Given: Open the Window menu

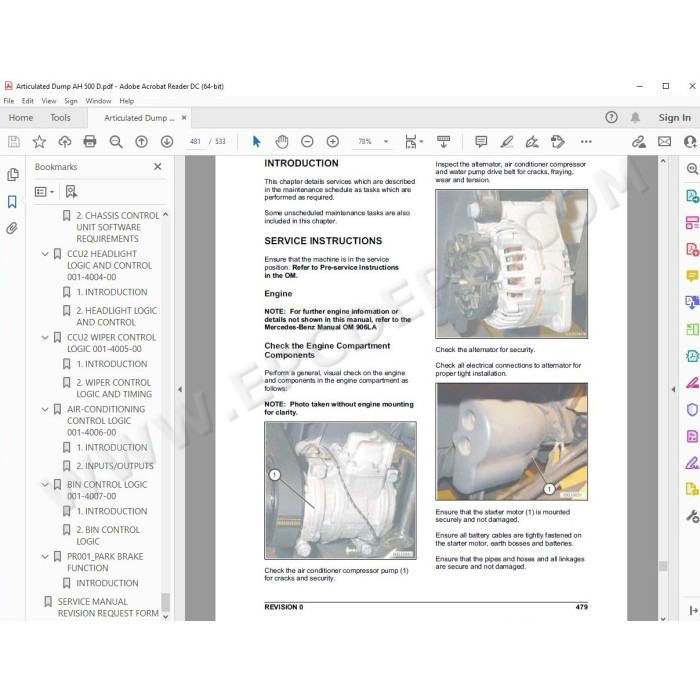Looking at the screenshot, I should tap(98, 101).
